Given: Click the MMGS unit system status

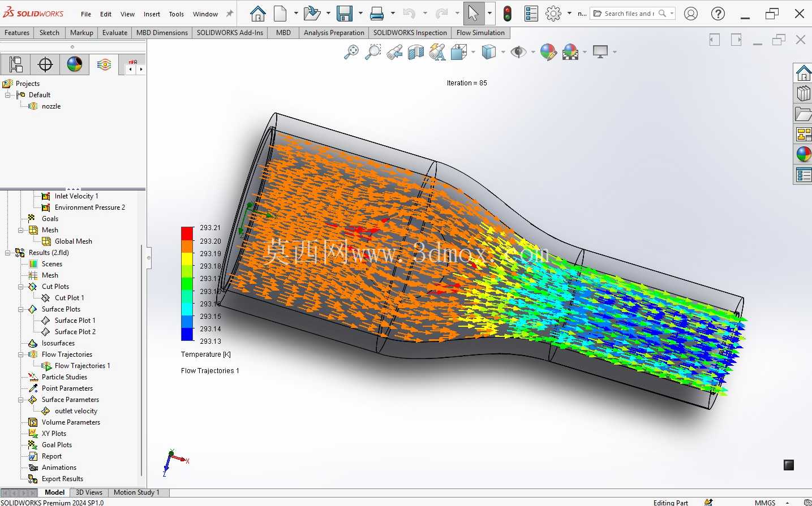Looking at the screenshot, I should tap(765, 502).
